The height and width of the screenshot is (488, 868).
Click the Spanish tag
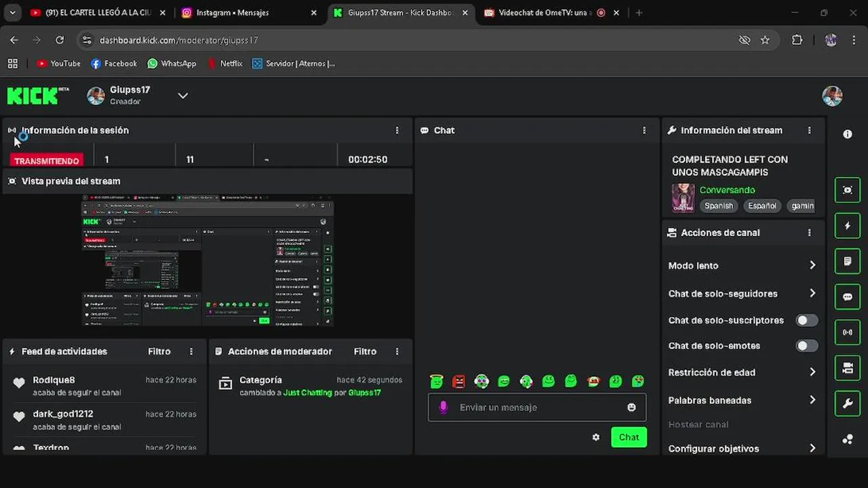click(719, 205)
